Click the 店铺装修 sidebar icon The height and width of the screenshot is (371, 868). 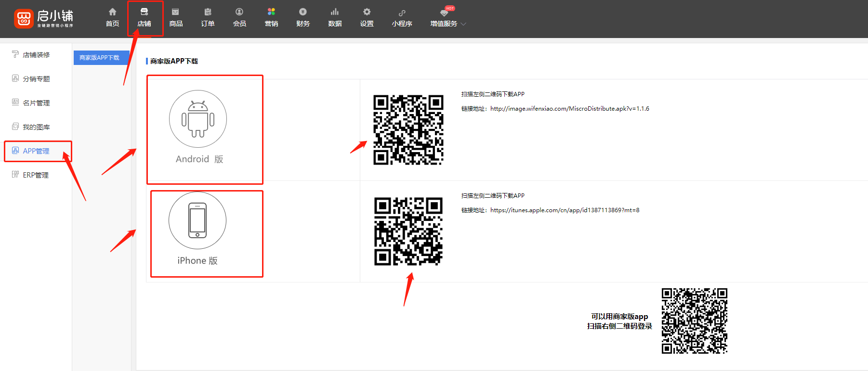tap(15, 54)
